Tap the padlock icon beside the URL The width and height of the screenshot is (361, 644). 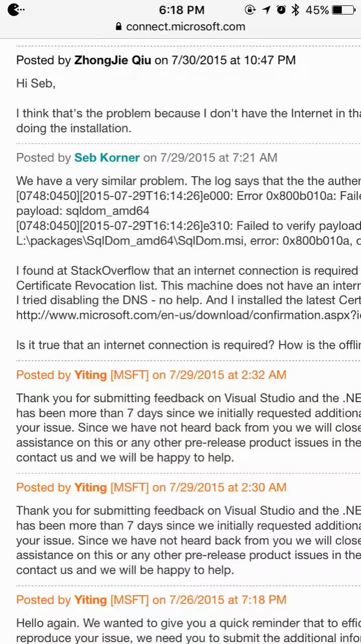pos(119,26)
